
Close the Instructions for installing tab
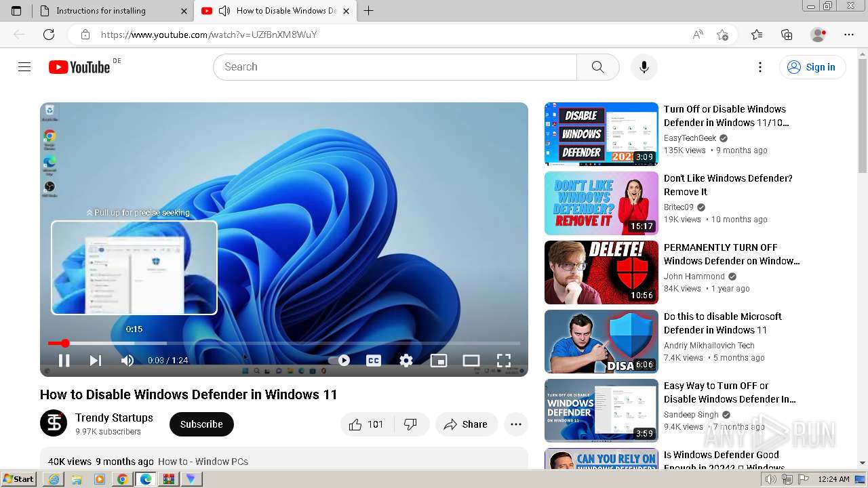[184, 11]
